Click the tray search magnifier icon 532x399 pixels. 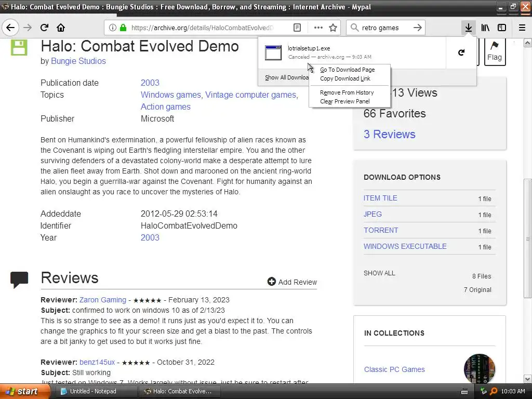494,391
